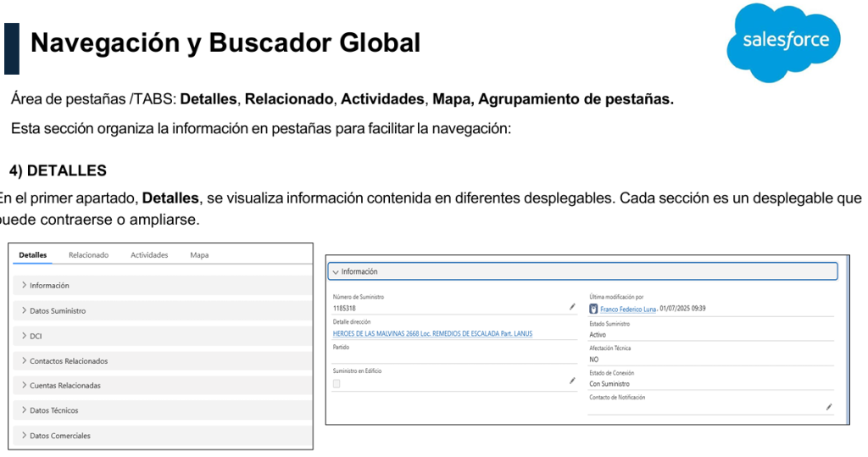This screenshot has width=868, height=457.
Task: Expand the Datos Comerciales section
Action: coord(59,436)
